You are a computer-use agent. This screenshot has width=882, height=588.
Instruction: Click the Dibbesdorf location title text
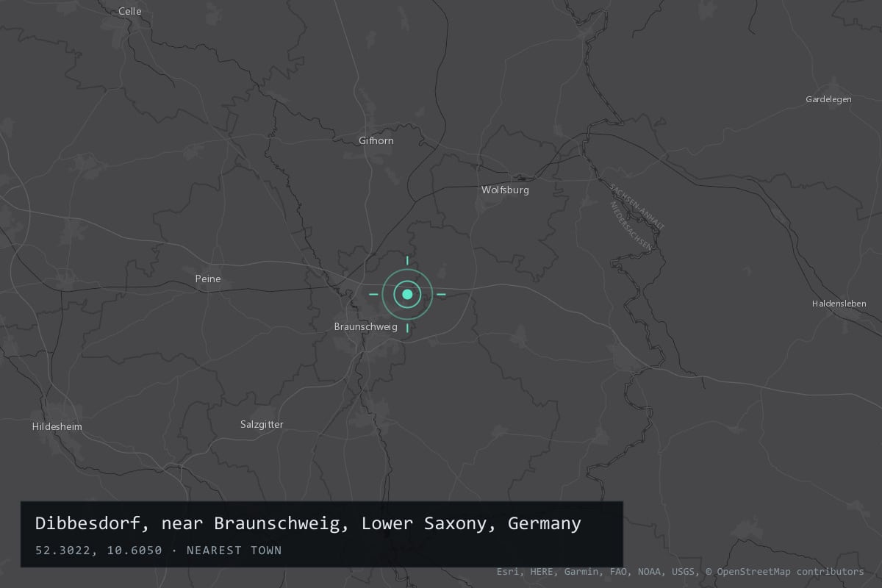[x=308, y=523]
